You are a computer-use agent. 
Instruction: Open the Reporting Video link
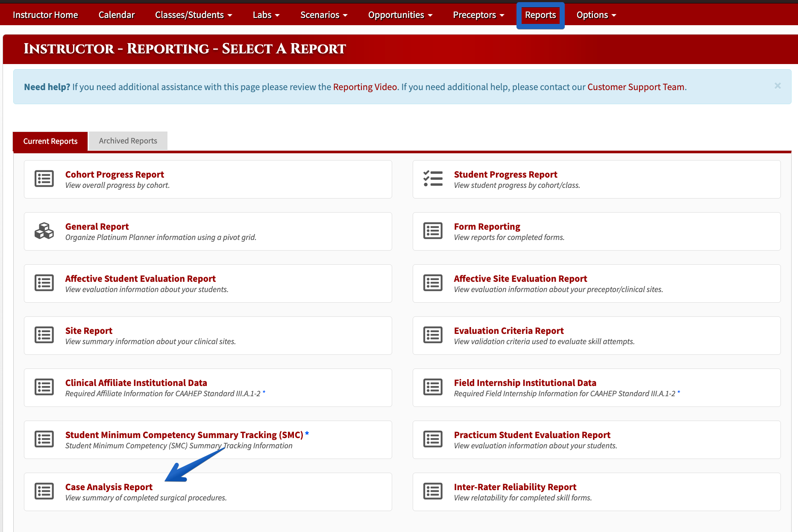(365, 87)
